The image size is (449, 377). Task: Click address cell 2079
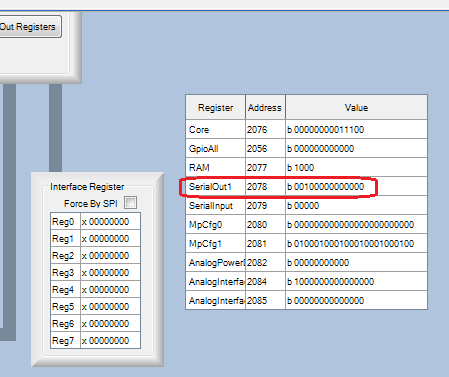[x=265, y=205]
